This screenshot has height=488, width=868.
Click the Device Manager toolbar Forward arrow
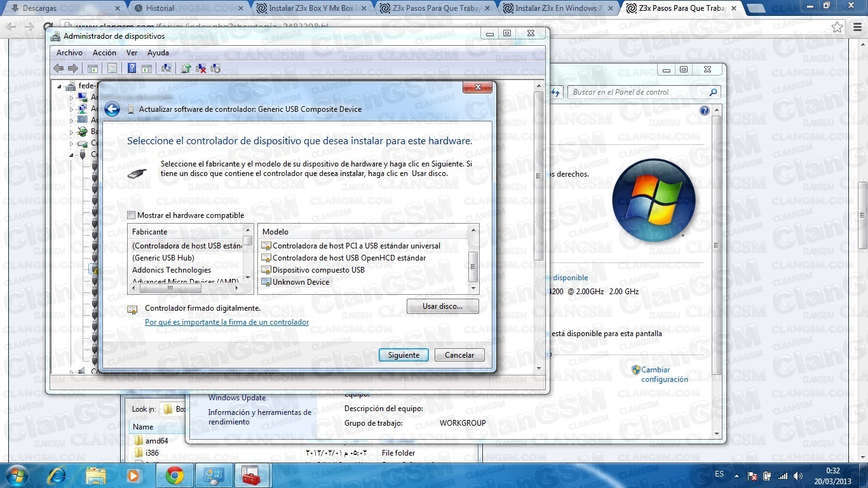73,69
